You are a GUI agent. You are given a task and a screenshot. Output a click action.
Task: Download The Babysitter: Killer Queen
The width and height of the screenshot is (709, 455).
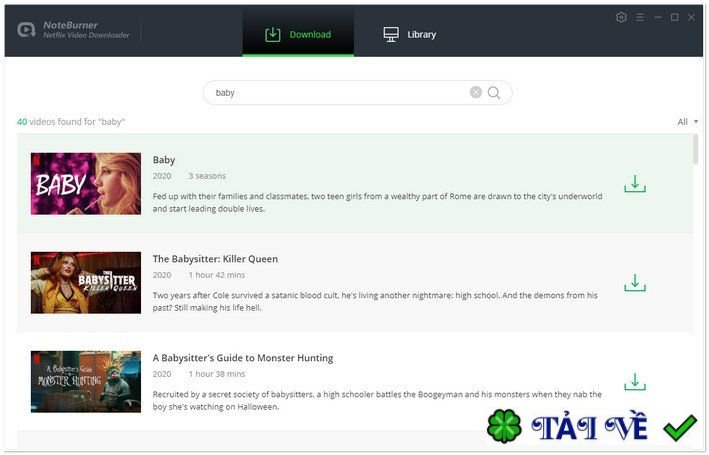[x=635, y=283]
